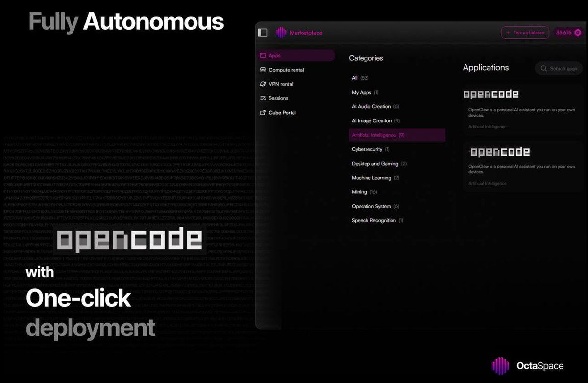Choose the Mining (16) category
588x383 pixels.
pos(364,192)
